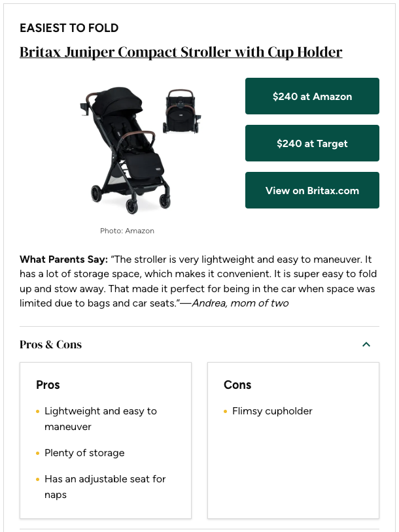This screenshot has height=532, width=399.
Task: Open the Britax Juniper Compact Stroller title link
Action: click(x=181, y=52)
